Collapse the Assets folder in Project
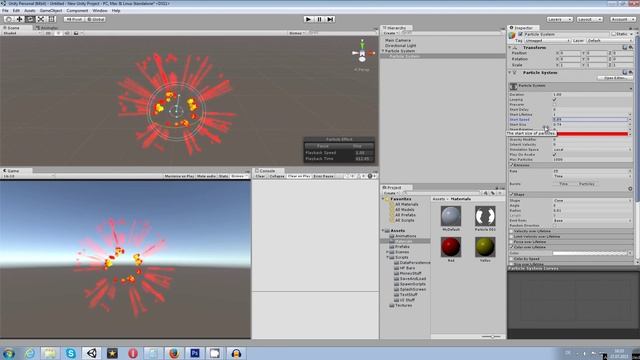Viewport: 640px width, 360px height. coord(383,231)
